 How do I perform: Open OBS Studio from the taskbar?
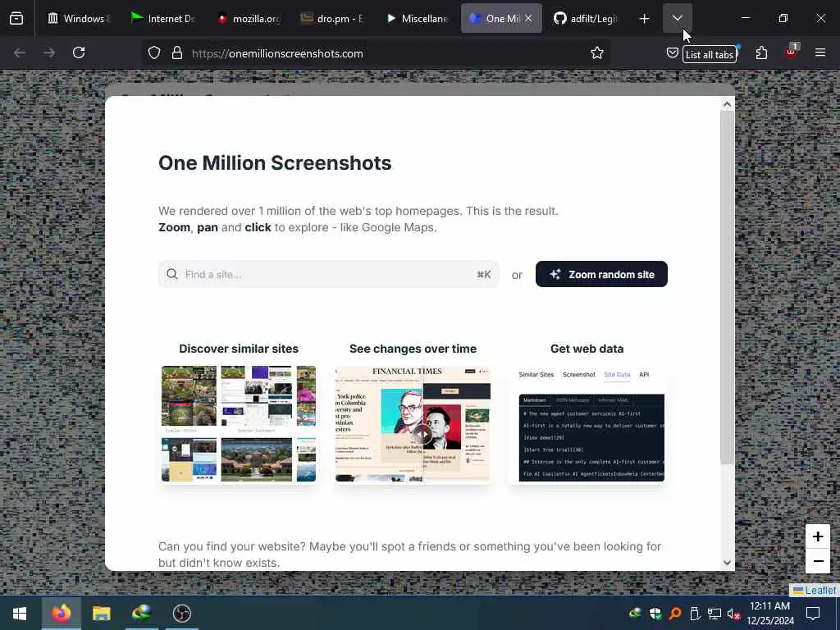(181, 613)
